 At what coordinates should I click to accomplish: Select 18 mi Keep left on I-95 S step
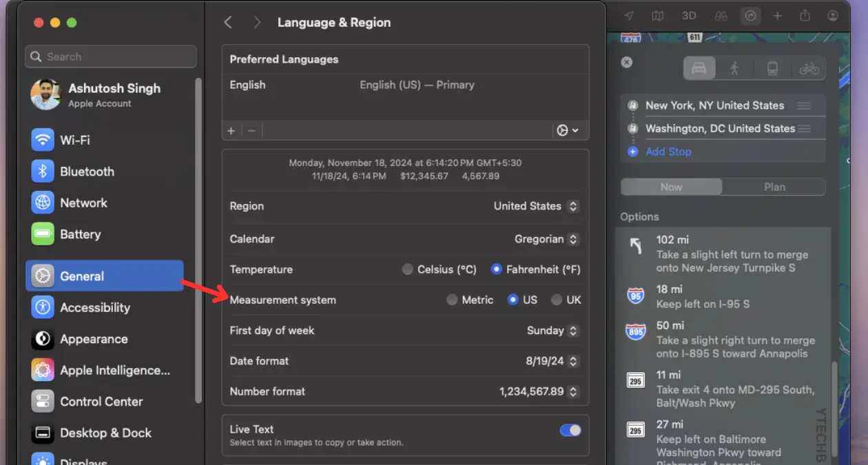[723, 297]
